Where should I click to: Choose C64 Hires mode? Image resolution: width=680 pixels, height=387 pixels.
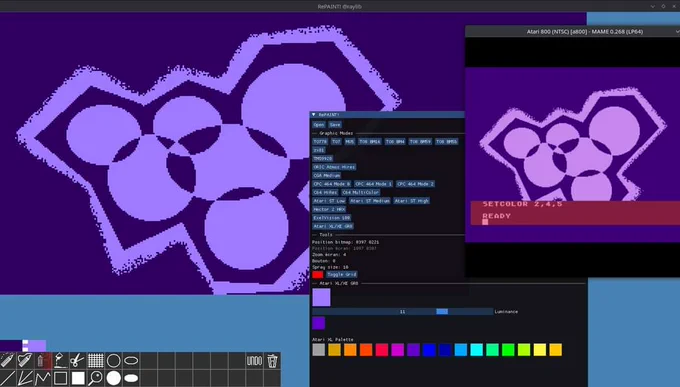325,192
